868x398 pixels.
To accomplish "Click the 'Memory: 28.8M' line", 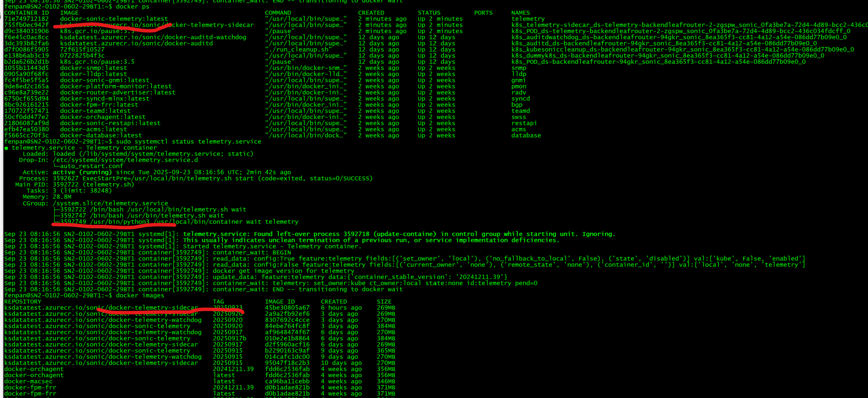I will [x=46, y=197].
